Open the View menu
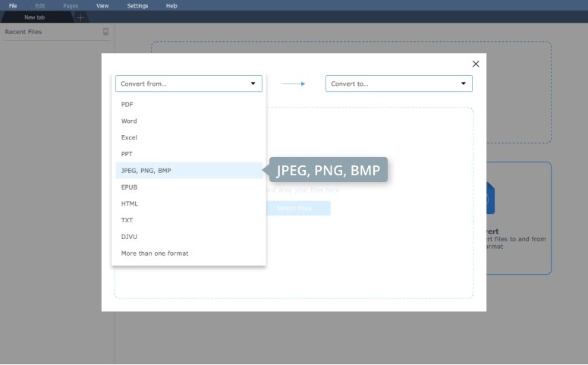This screenshot has width=588, height=365. [102, 5]
